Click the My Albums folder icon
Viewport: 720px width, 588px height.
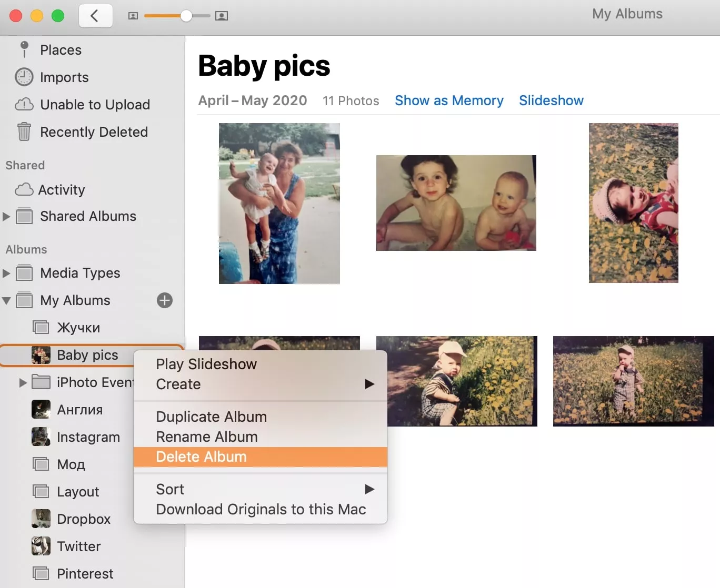[x=24, y=300]
